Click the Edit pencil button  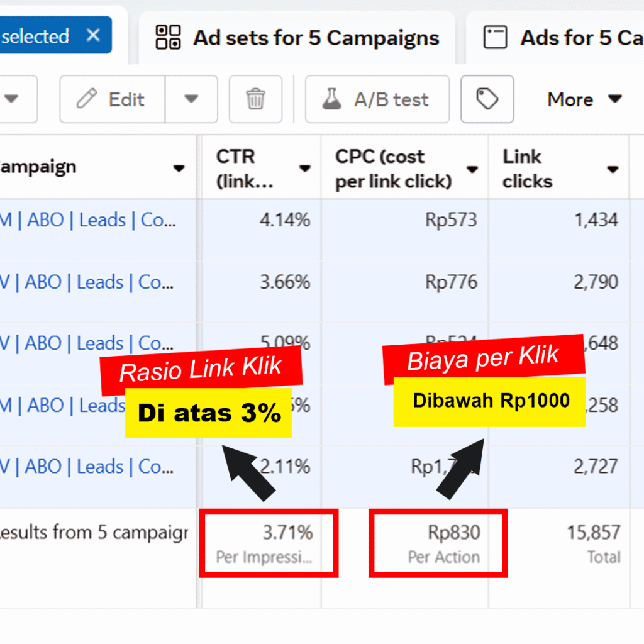click(x=113, y=99)
